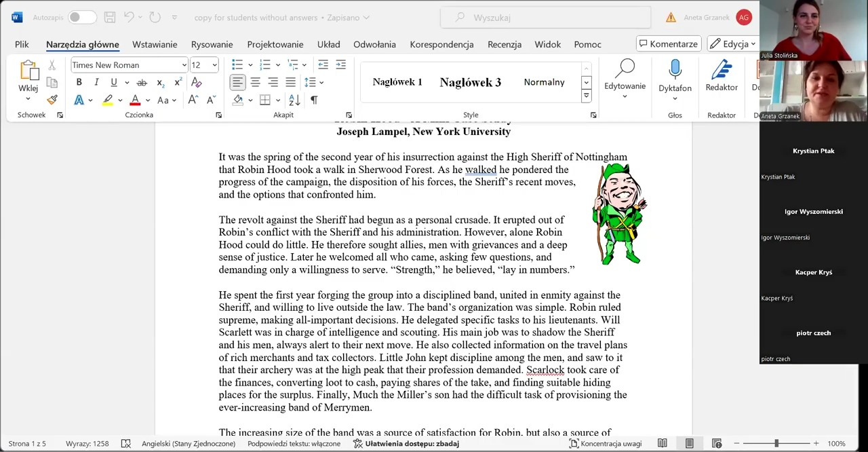
Task: Toggle subscript formatting
Action: click(160, 82)
